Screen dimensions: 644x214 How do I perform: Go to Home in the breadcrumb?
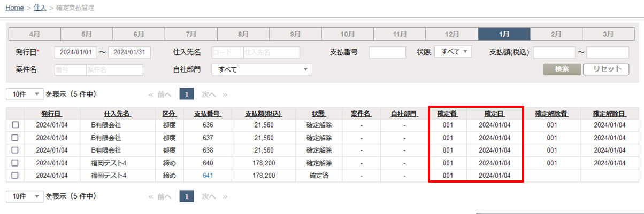14,8
